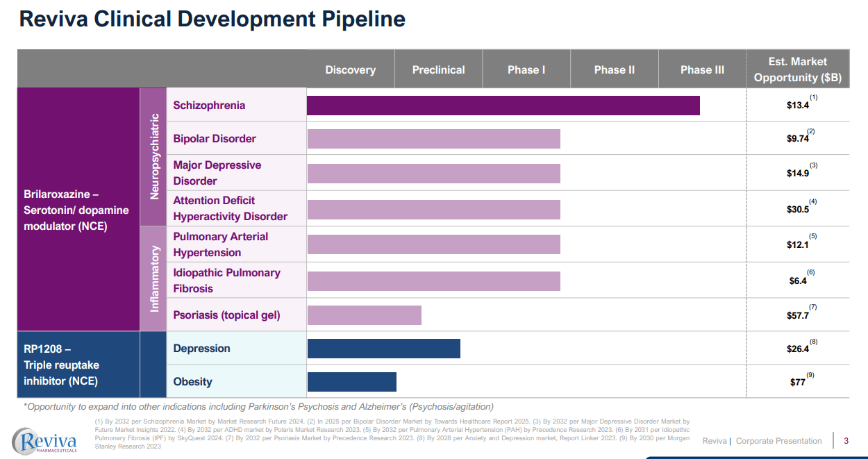Viewport: 868px width, 459px height.
Task: Click the Schizophrenia dark purple progress bar
Action: click(x=503, y=106)
